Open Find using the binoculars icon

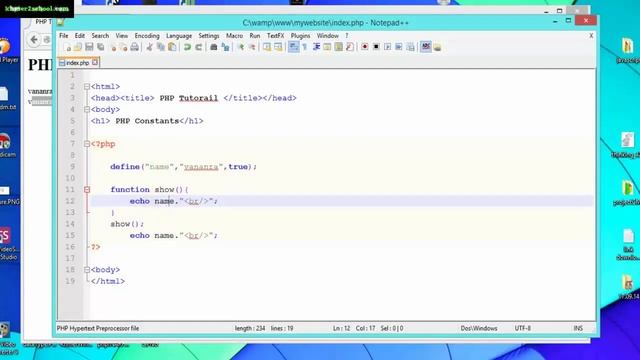[213, 47]
